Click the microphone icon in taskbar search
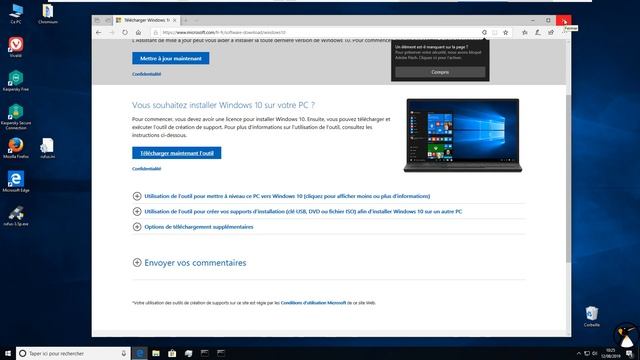This screenshot has width=640, height=360. click(x=124, y=353)
